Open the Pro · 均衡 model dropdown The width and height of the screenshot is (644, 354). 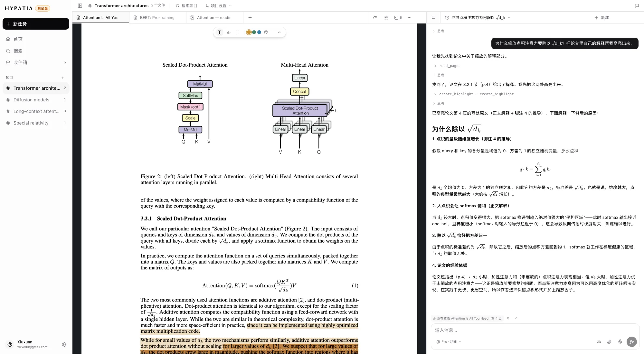[x=449, y=341]
